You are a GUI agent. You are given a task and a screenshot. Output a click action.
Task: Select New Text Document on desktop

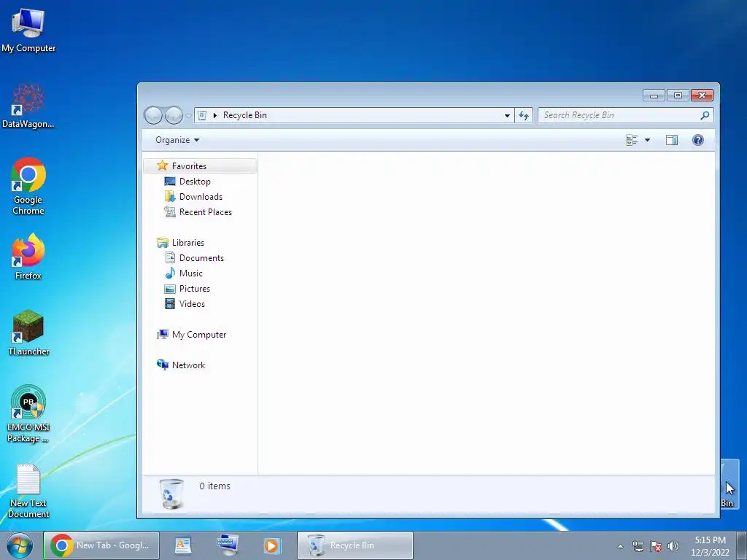pos(28,491)
